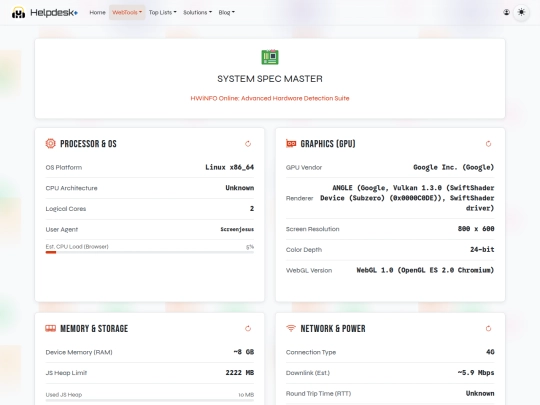Click the Device Memory (RAM) label
540x405 pixels.
(x=79, y=352)
